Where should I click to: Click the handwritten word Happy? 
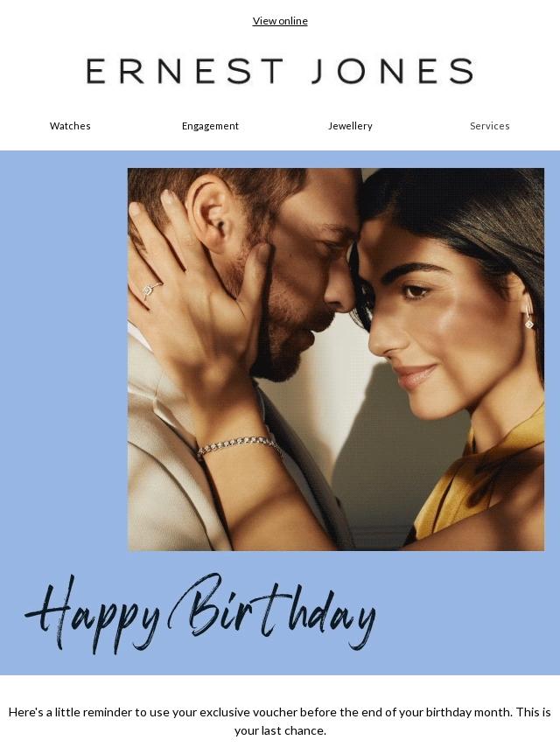pyautogui.click(x=93, y=614)
